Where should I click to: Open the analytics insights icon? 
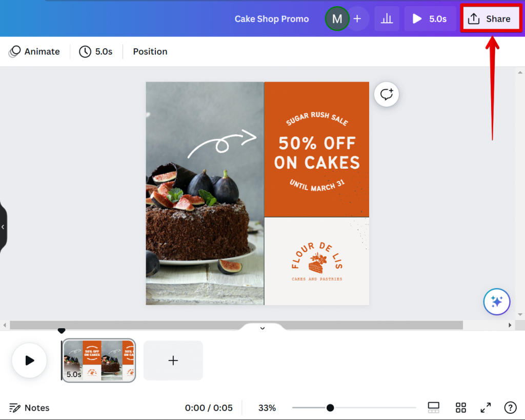[x=387, y=18]
